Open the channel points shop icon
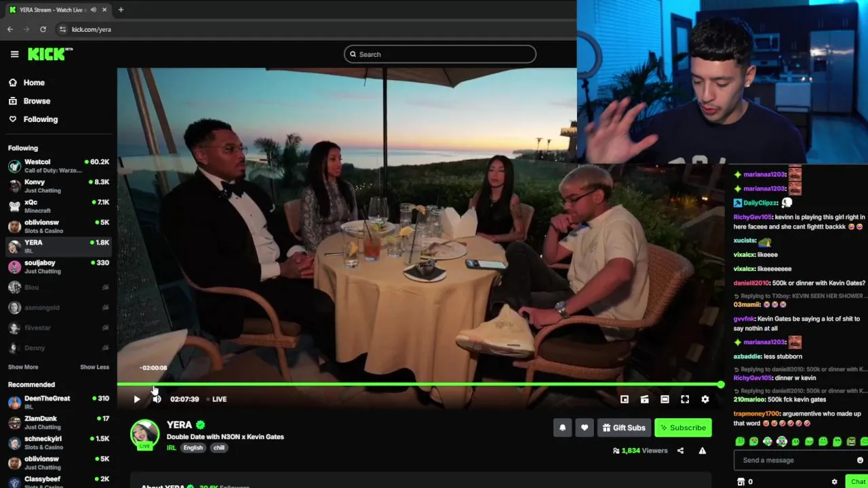The height and width of the screenshot is (488, 868). pyautogui.click(x=741, y=482)
